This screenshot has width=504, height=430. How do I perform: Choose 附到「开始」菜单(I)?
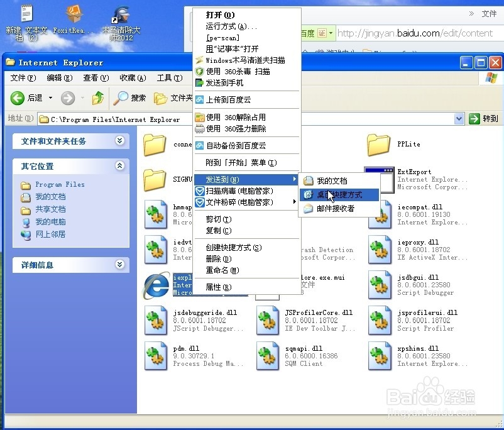pyautogui.click(x=247, y=163)
